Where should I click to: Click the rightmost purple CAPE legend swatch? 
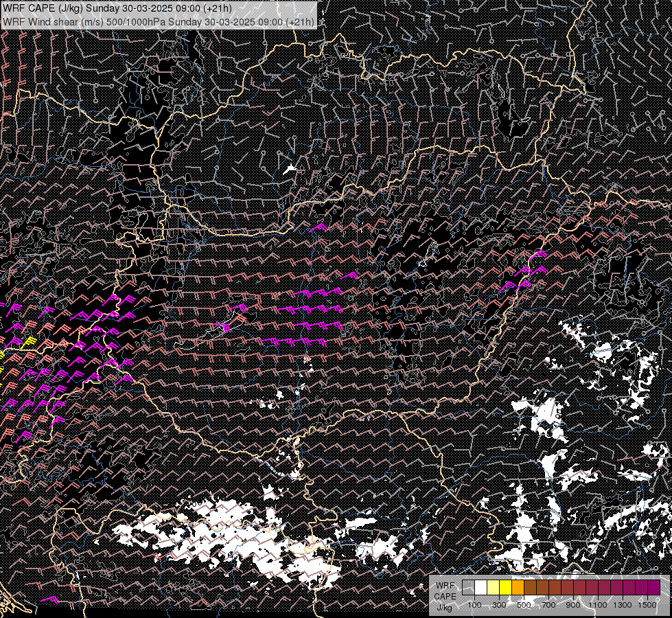[654, 587]
